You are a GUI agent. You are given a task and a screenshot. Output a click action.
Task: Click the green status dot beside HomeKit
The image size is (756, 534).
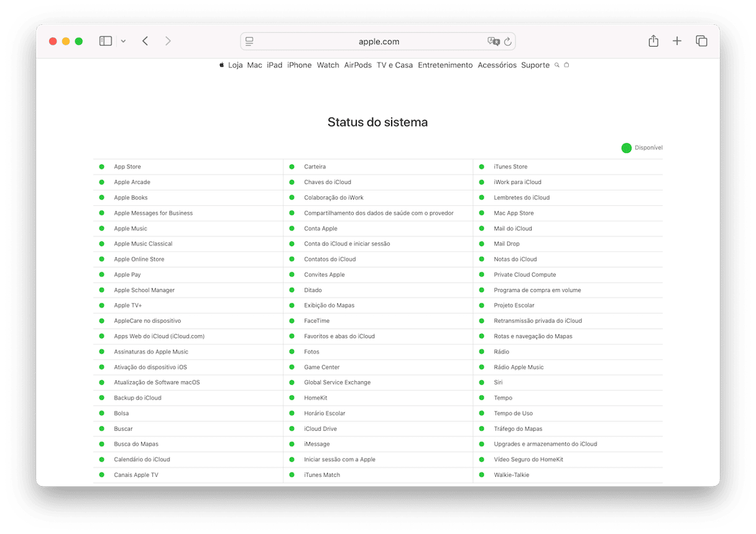(x=292, y=398)
